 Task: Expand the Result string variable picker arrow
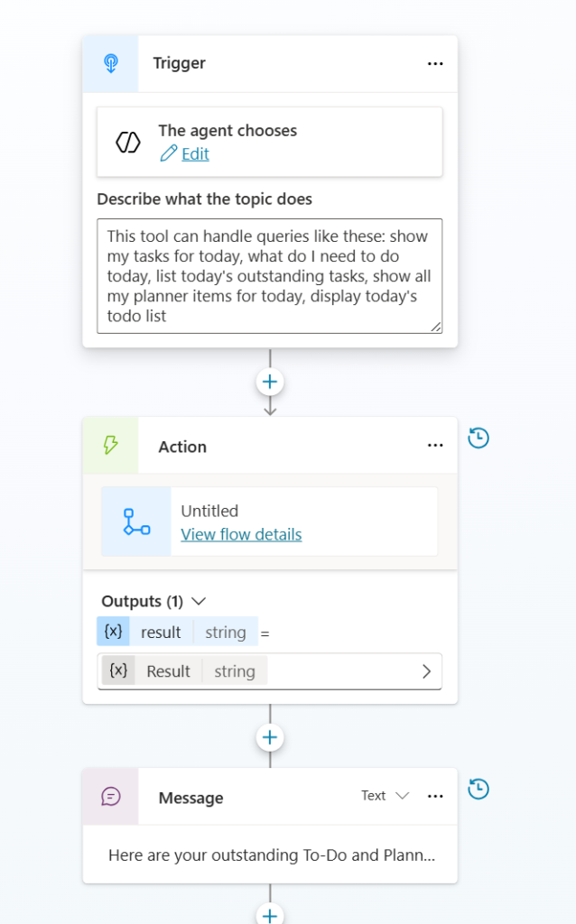click(427, 671)
